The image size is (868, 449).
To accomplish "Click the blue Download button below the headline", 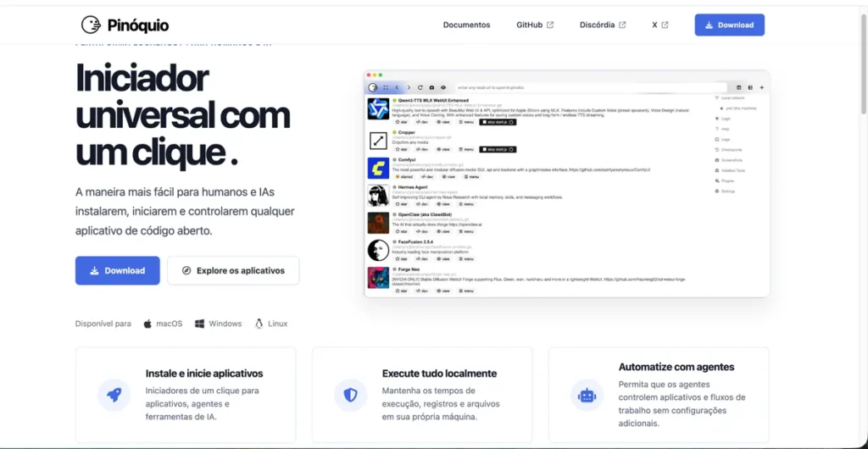I will (117, 270).
